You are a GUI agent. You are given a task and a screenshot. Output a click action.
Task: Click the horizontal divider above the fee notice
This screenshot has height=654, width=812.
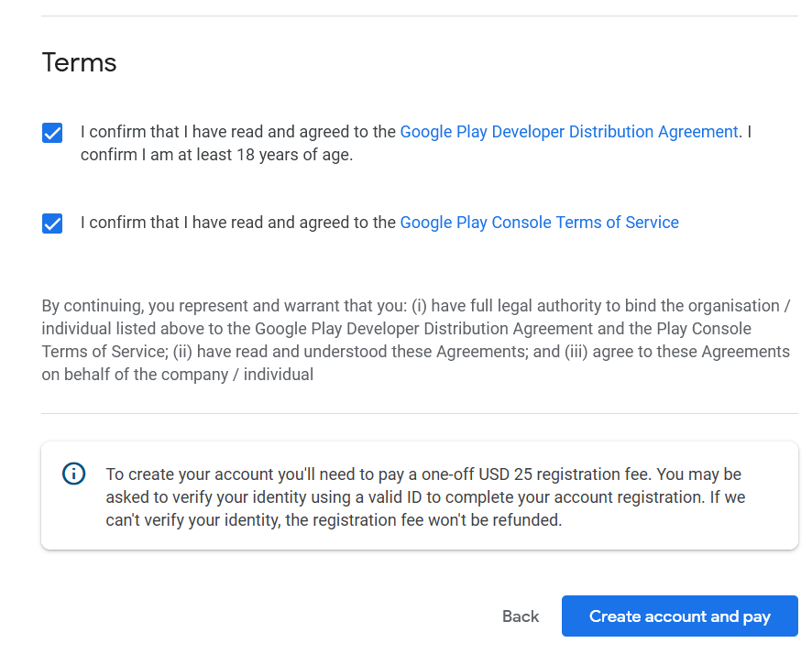coord(420,414)
